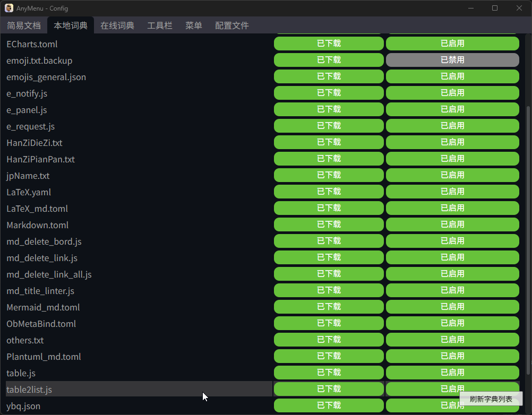
Task: Toggle 已启用 for Mermaid_md.toml
Action: point(452,307)
